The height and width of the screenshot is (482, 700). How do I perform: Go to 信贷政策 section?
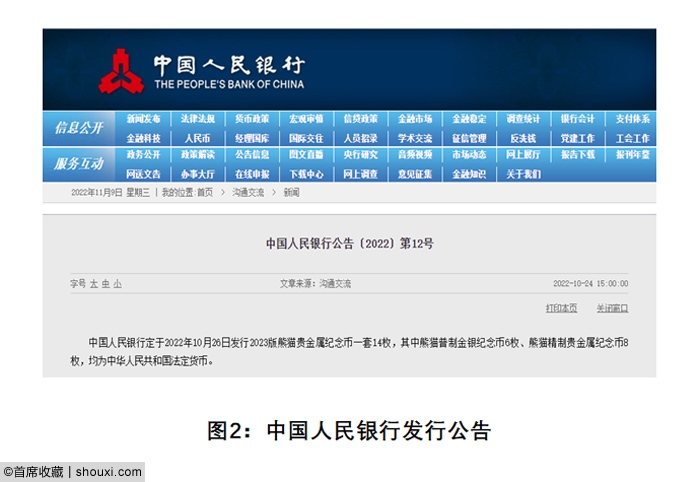tap(361, 119)
